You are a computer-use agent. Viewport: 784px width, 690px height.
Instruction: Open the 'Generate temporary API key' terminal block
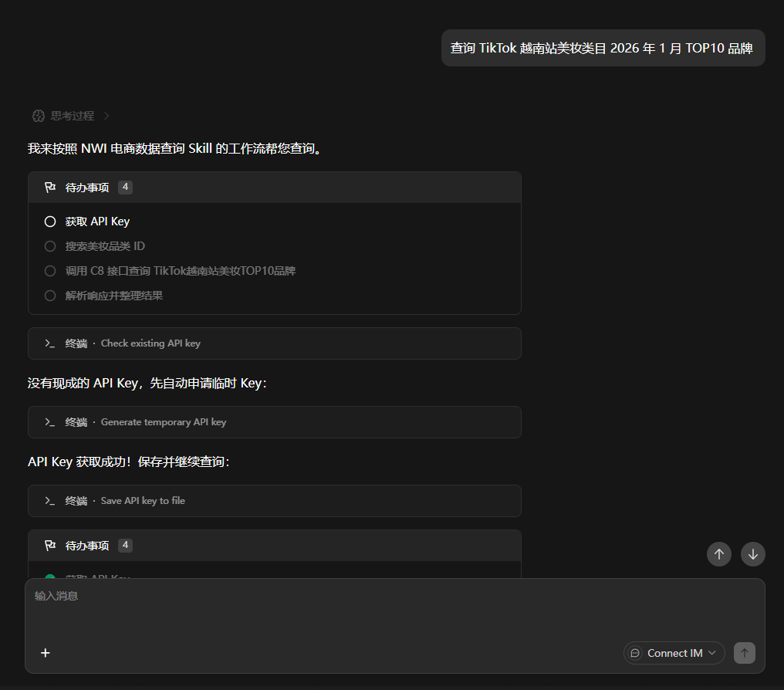275,422
